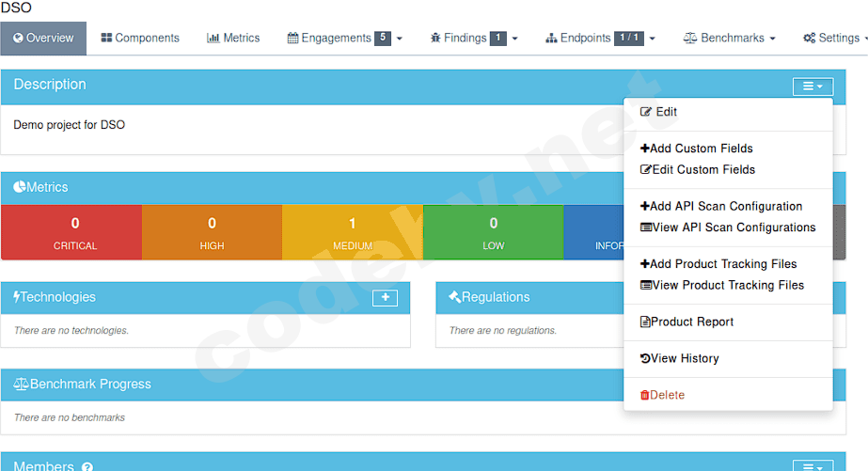
Task: Open the Benchmarks dropdown
Action: pos(729,39)
